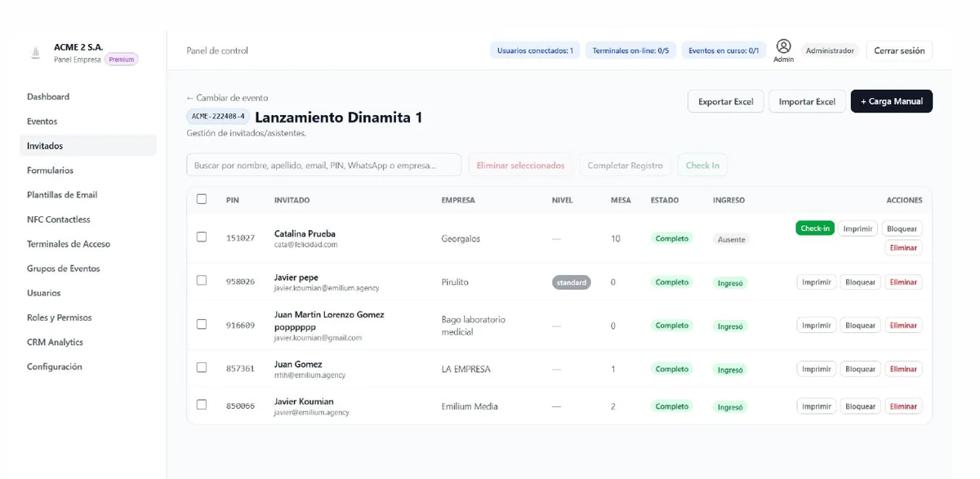Screen dimensions: 980x479
Task: Click the + Carga Manual button
Action: pyautogui.click(x=892, y=101)
